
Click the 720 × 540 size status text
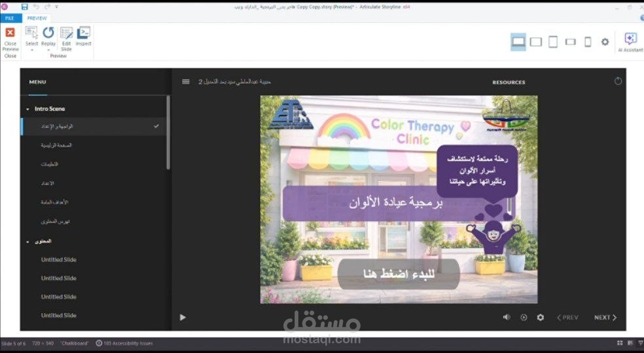(43, 343)
